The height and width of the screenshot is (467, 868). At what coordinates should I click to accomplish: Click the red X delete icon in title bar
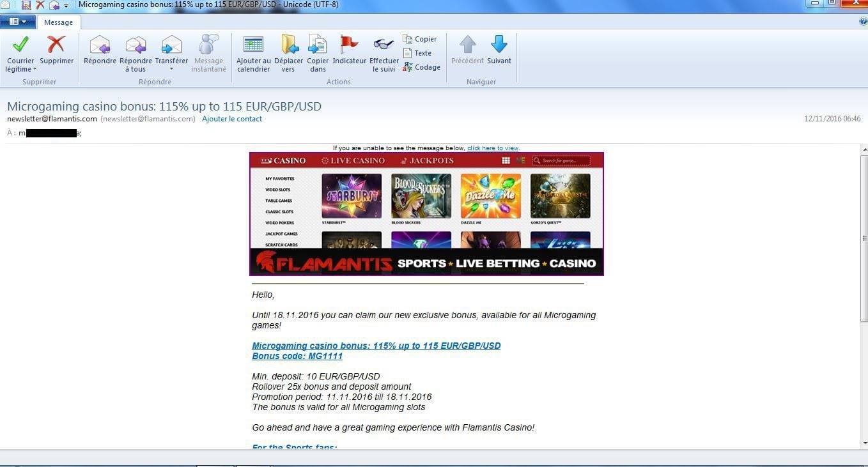[x=40, y=5]
